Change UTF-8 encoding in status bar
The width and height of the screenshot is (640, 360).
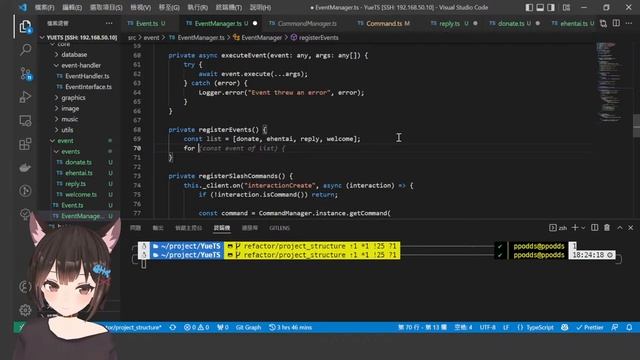pos(488,327)
